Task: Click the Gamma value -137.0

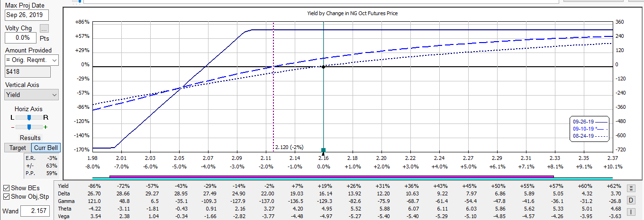Action: click(x=267, y=201)
